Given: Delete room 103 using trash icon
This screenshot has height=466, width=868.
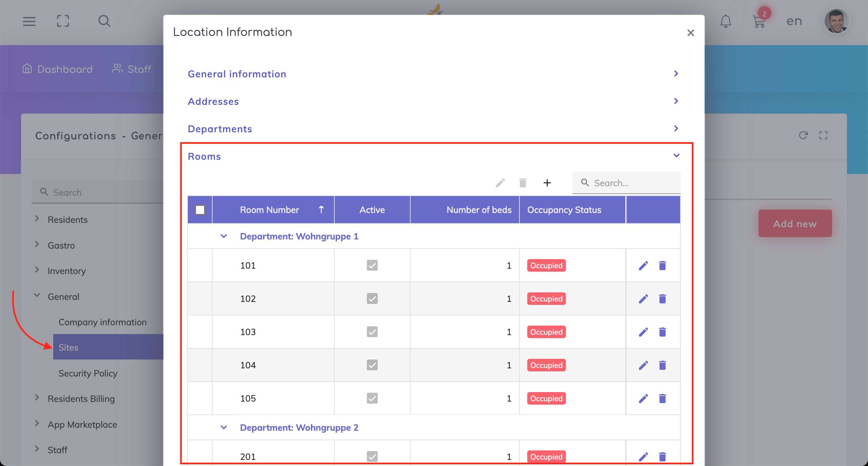Looking at the screenshot, I should pyautogui.click(x=662, y=332).
